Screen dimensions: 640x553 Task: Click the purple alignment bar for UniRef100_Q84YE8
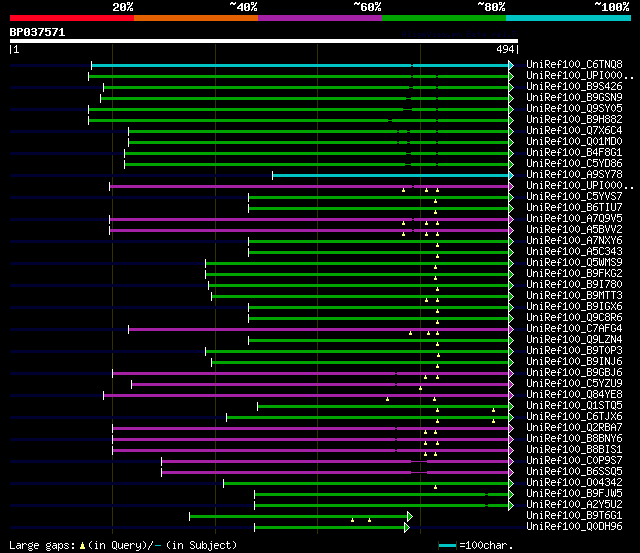point(306,395)
